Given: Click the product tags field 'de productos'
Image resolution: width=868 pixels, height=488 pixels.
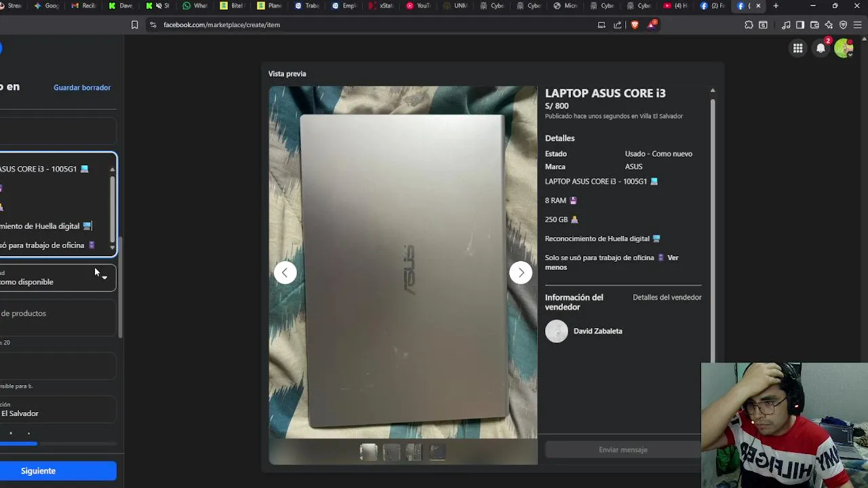Looking at the screenshot, I should (58, 317).
